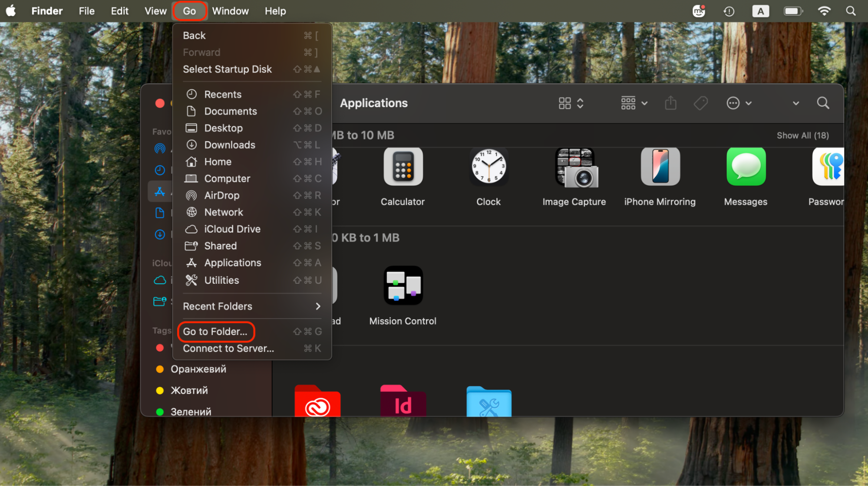Open the Clock app
The height and width of the screenshot is (486, 868).
(488, 167)
